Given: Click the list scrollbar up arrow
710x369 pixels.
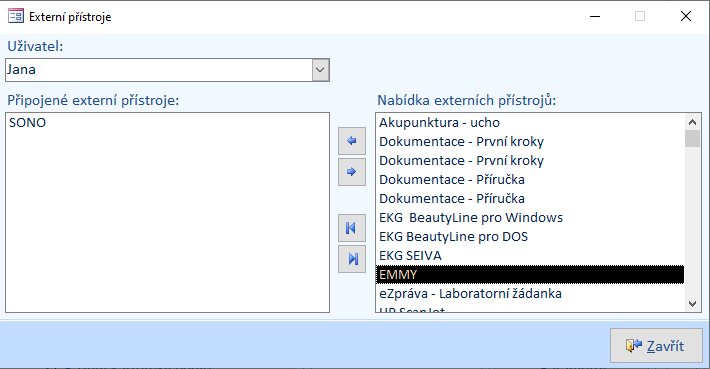Looking at the screenshot, I should [692, 122].
